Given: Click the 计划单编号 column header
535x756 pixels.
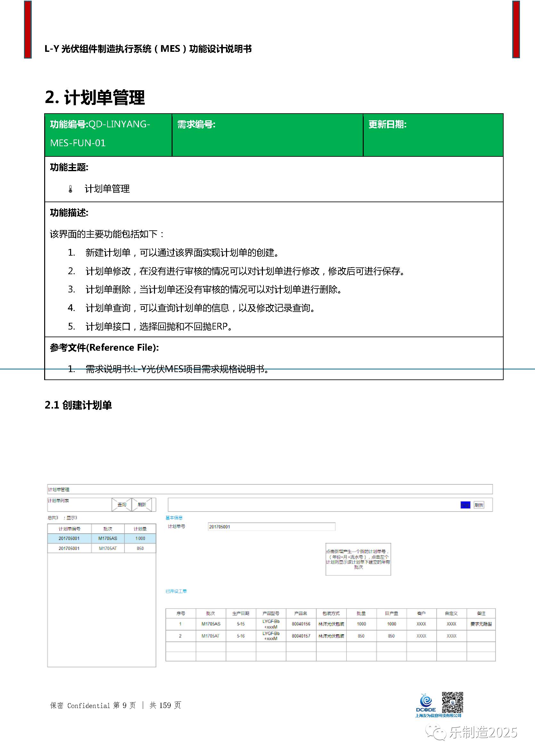Looking at the screenshot, I should [69, 529].
